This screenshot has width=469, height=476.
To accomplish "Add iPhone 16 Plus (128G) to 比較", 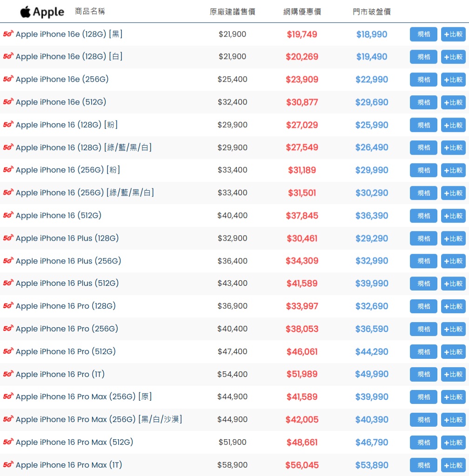I will [453, 238].
